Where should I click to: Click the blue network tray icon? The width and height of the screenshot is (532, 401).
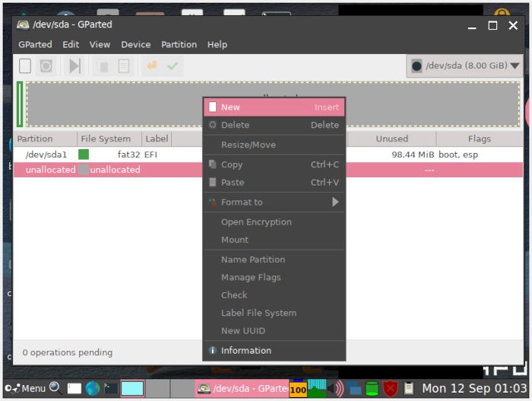point(354,388)
